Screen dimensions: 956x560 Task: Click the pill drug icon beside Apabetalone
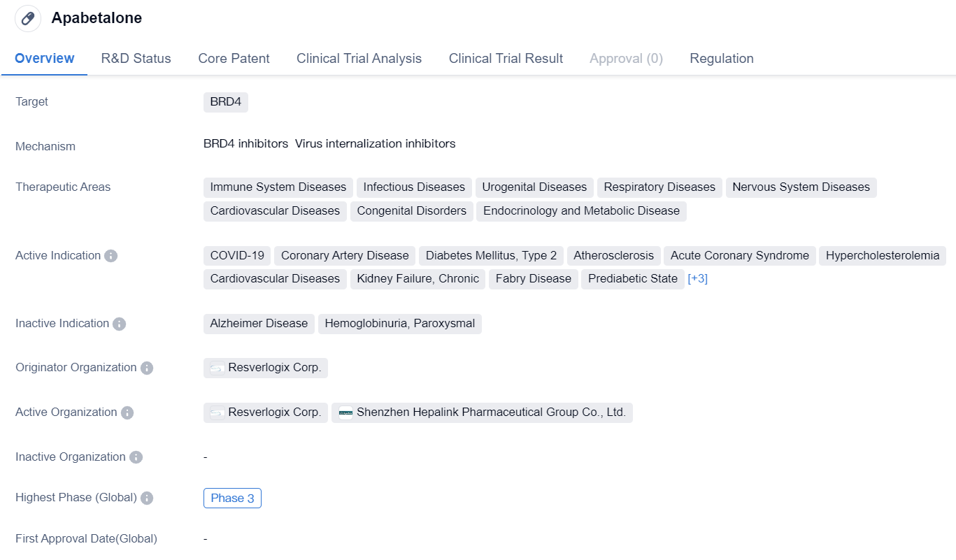28,19
